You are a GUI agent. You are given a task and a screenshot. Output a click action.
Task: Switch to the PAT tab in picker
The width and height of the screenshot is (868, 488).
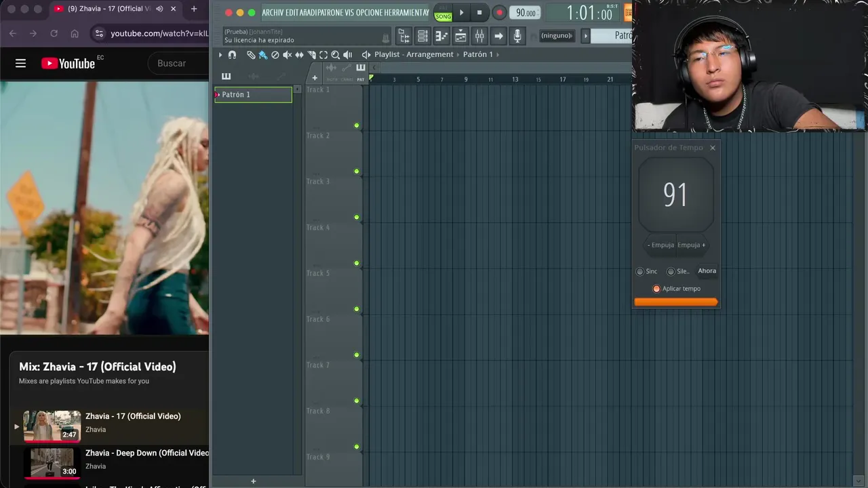(x=361, y=79)
